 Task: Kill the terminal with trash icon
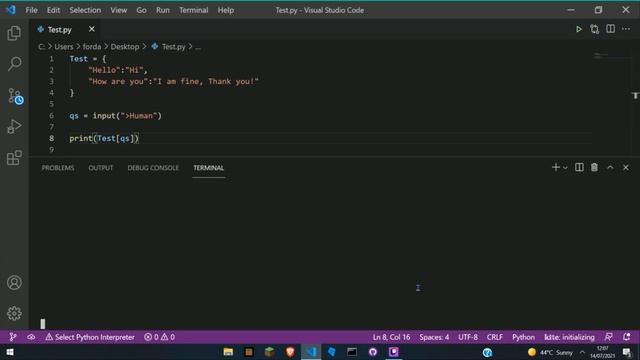coord(594,167)
